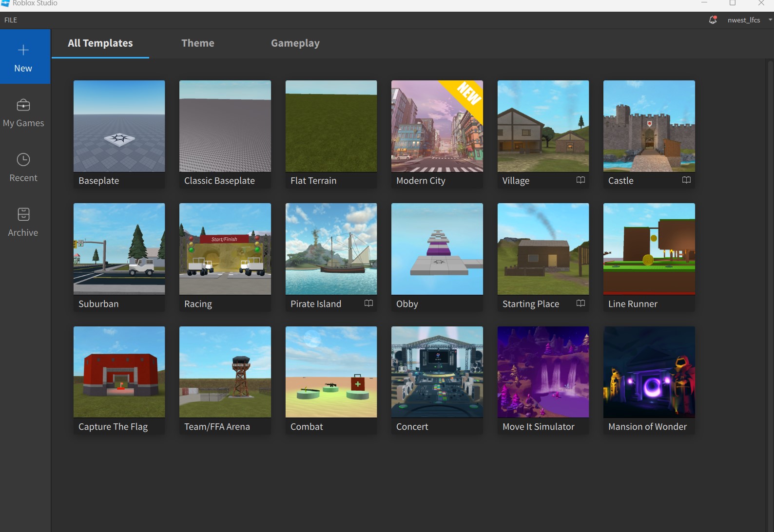Click the Modern City label text

click(x=421, y=181)
